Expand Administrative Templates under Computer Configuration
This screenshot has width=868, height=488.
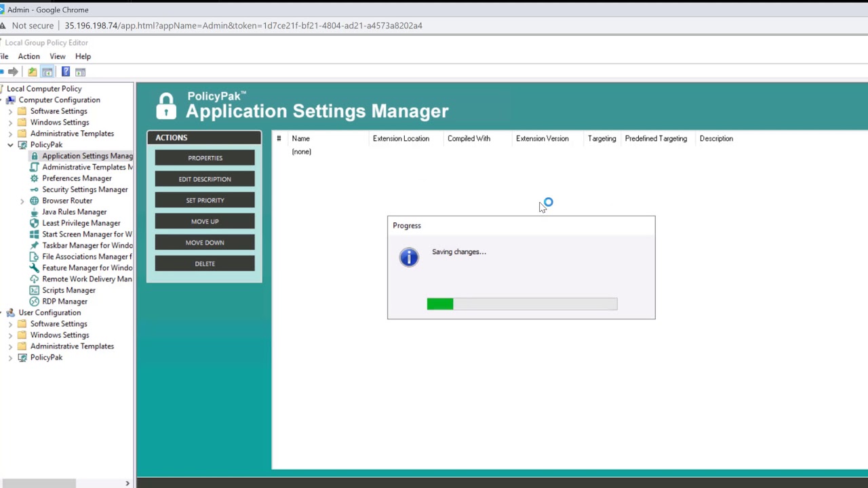tap(10, 134)
